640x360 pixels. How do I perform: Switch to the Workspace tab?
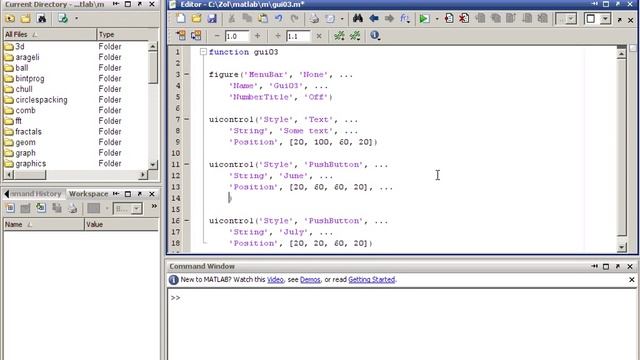[88, 194]
